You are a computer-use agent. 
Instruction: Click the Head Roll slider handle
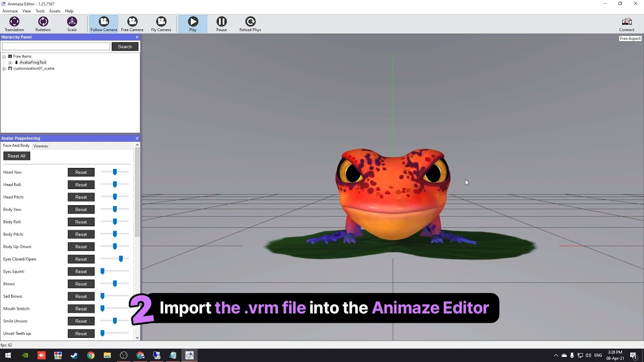click(115, 185)
